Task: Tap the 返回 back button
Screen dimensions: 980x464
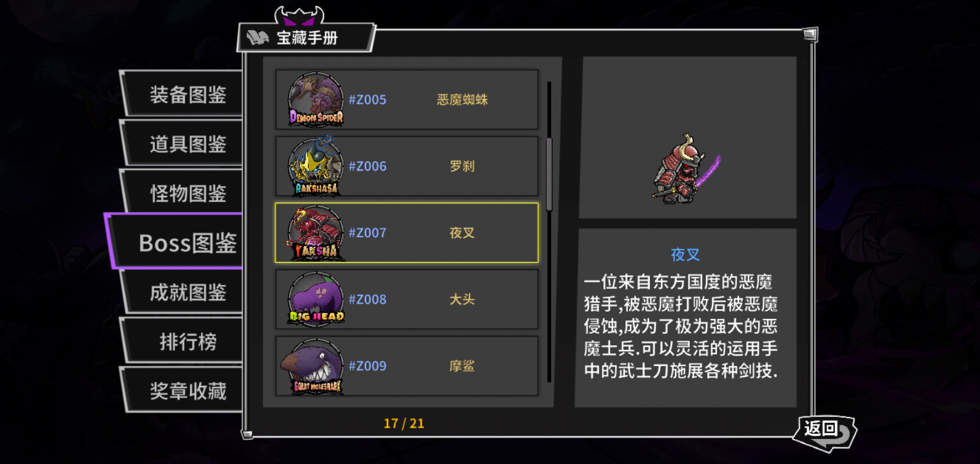Action: point(825,430)
